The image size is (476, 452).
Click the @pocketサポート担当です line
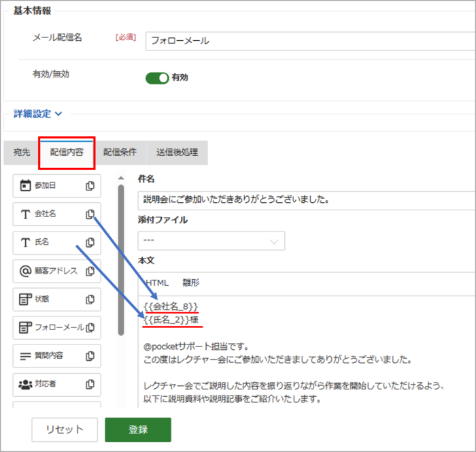(x=197, y=346)
